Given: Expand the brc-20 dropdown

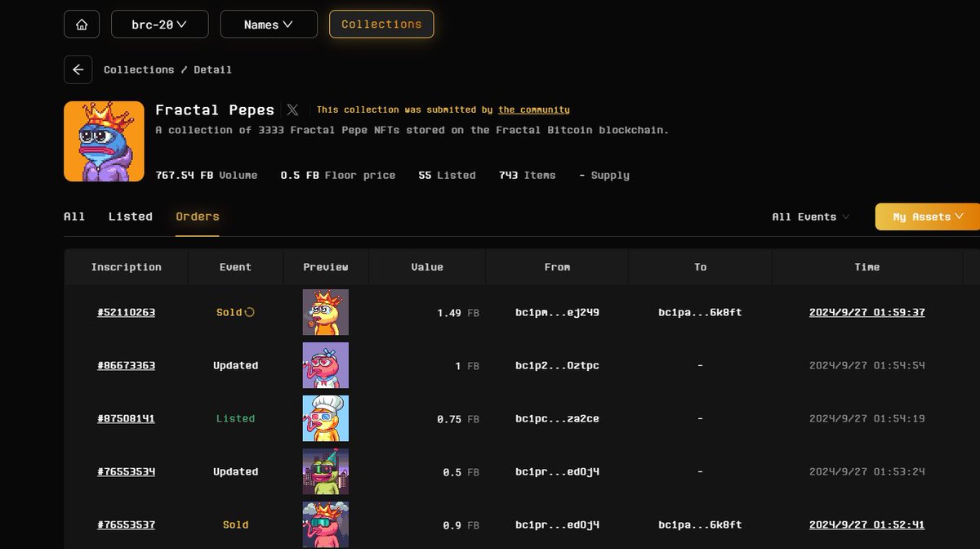Looking at the screenshot, I should pyautogui.click(x=159, y=25).
